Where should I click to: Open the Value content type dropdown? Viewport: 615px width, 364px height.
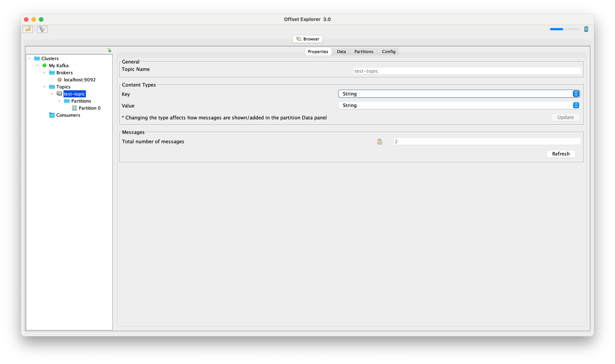(x=459, y=106)
